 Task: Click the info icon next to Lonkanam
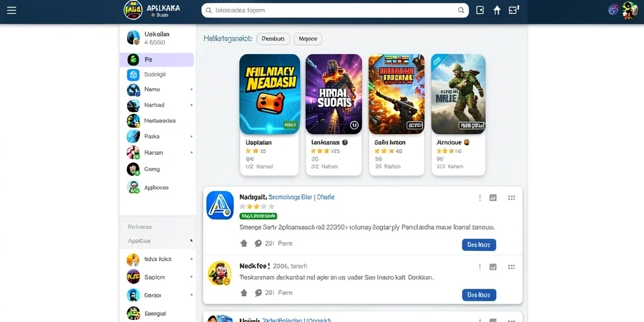click(x=345, y=143)
